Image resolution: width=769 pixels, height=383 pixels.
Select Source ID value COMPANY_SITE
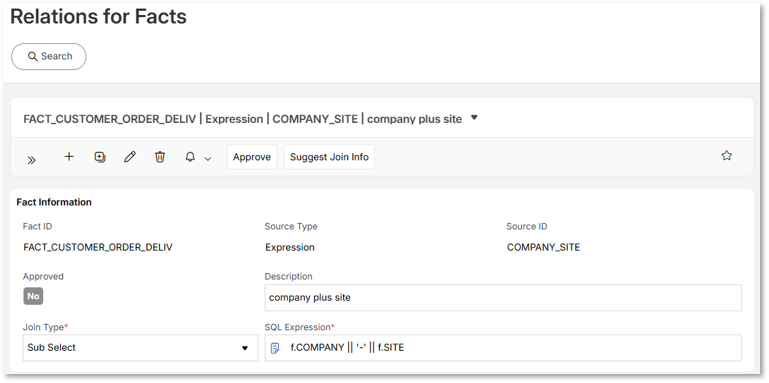(x=543, y=247)
